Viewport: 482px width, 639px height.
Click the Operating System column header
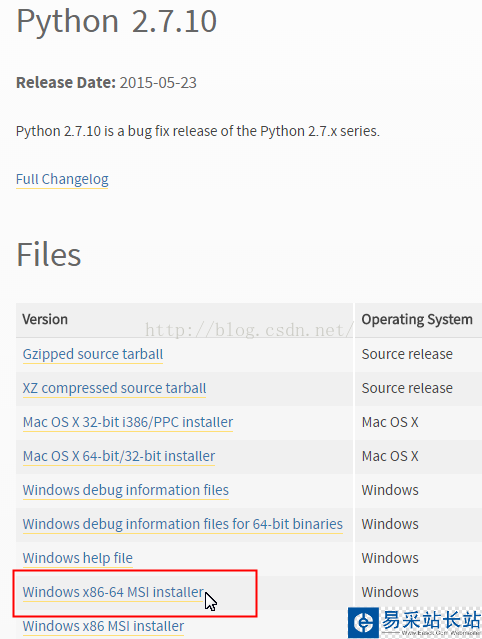coord(417,320)
